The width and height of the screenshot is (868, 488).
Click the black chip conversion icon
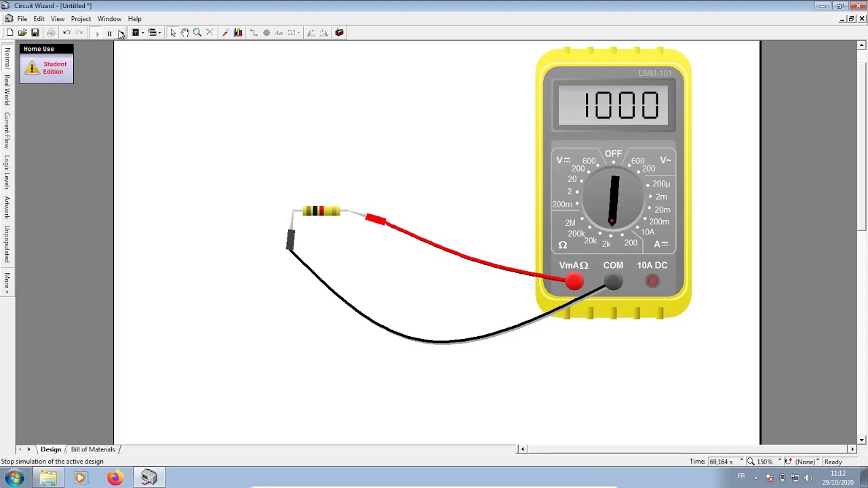point(136,33)
